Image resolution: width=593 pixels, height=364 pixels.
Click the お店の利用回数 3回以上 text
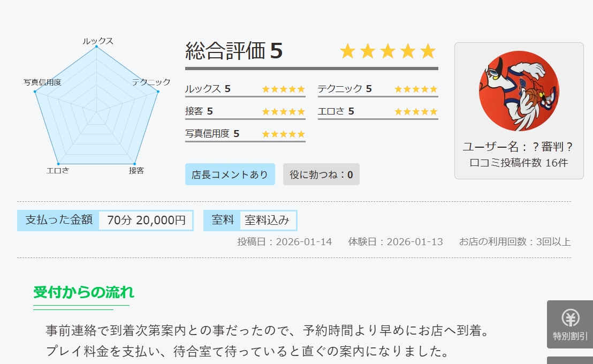515,242
